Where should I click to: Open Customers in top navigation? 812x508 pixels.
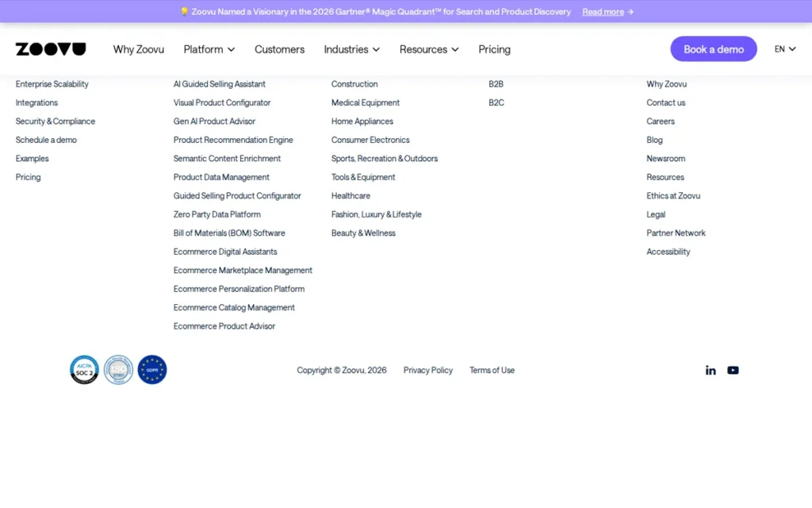[x=279, y=49]
